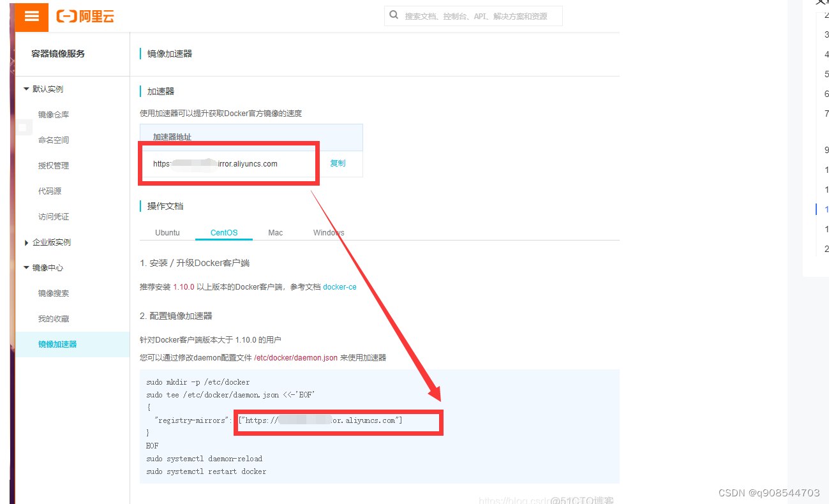Image resolution: width=829 pixels, height=504 pixels.
Task: Click the search magnifier icon
Action: click(394, 15)
